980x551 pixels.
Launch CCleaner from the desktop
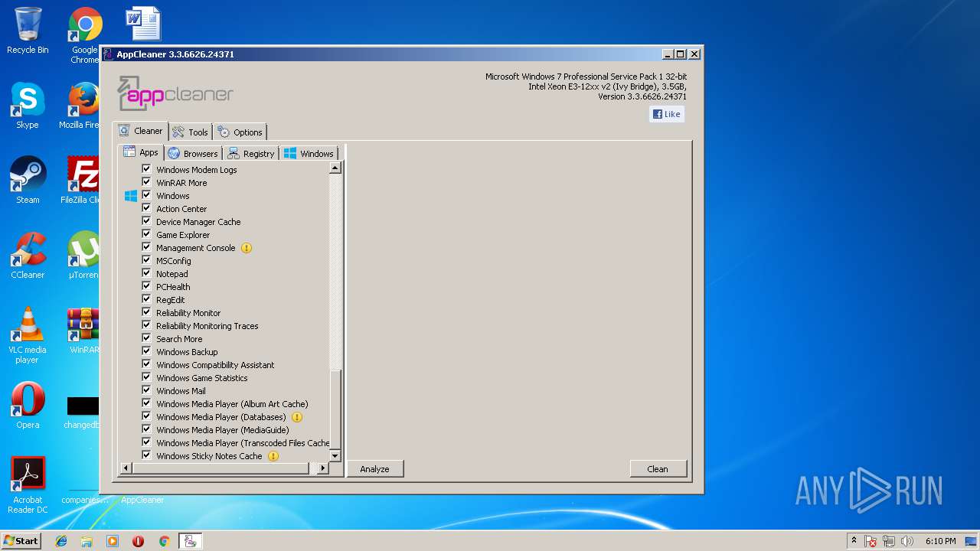(x=28, y=256)
